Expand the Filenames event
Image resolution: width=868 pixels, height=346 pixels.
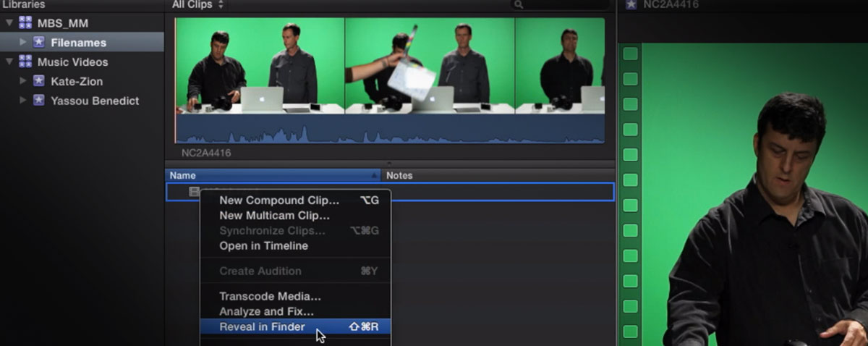[x=23, y=43]
